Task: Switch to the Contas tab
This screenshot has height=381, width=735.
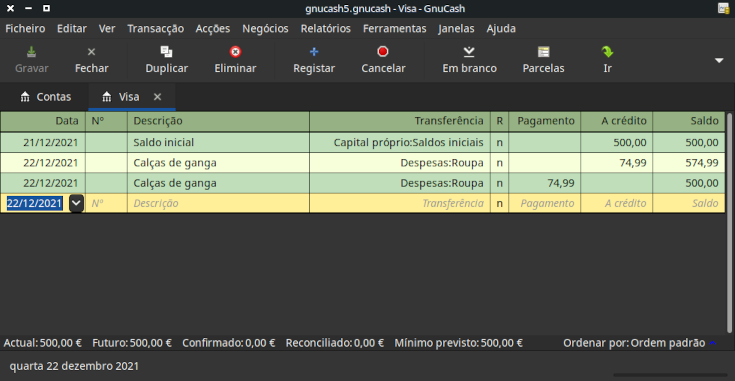Action: tap(45, 97)
